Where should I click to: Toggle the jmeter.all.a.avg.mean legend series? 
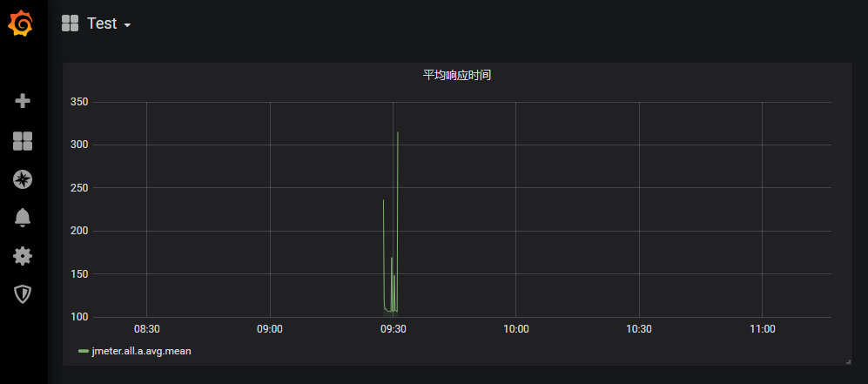click(x=141, y=351)
